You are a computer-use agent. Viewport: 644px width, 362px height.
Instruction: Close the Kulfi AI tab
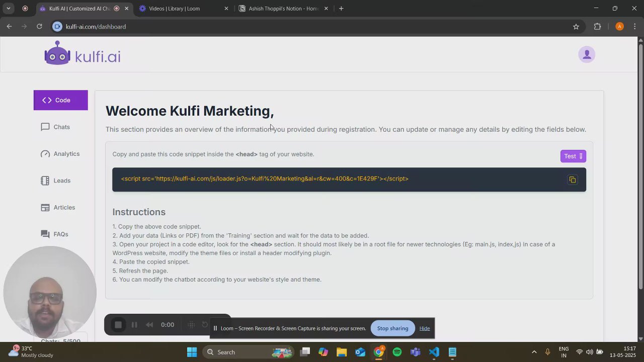(x=126, y=9)
